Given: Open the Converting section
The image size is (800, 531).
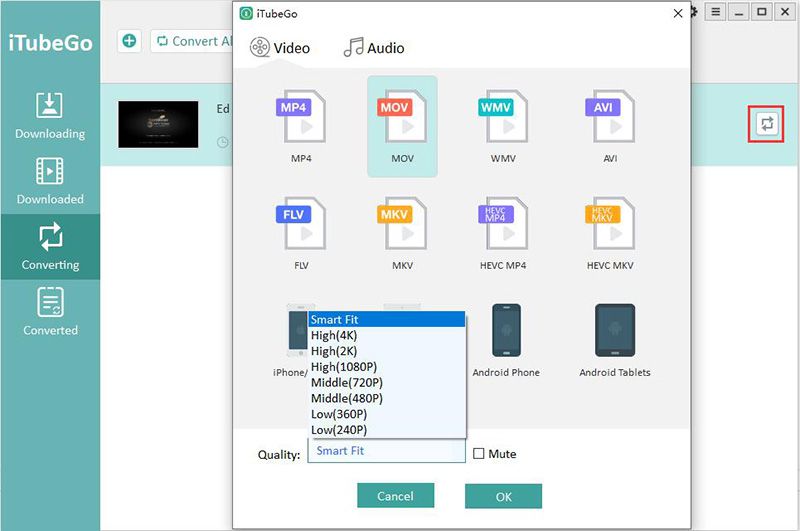Looking at the screenshot, I should pos(50,247).
